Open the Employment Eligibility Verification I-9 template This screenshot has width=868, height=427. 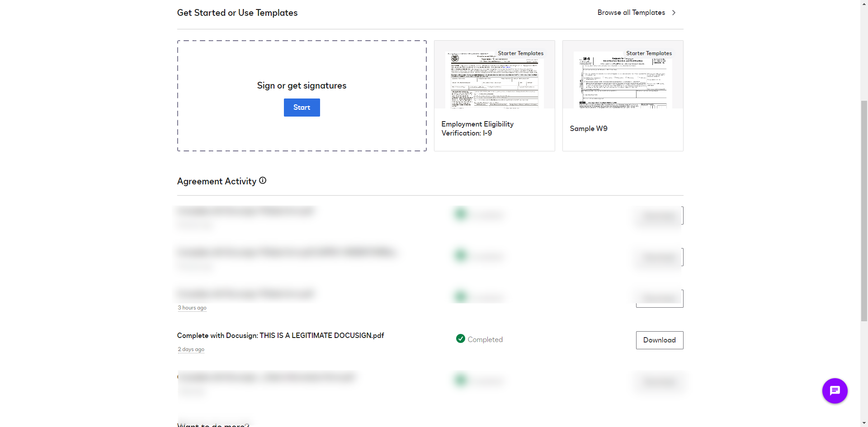495,96
